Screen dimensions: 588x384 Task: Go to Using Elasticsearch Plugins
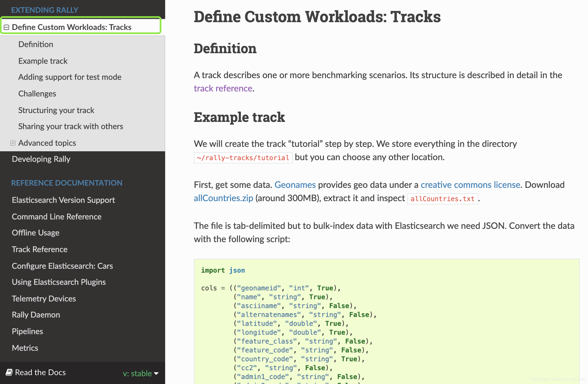[59, 282]
